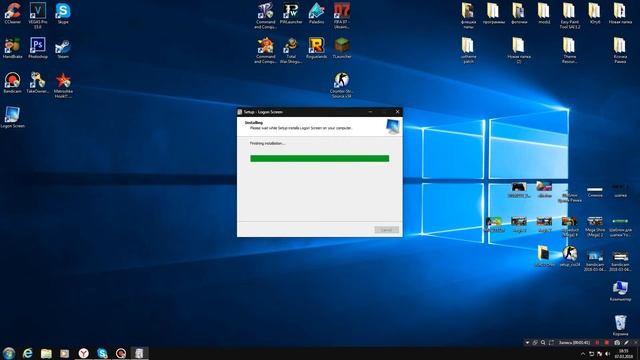Select the Matreshka red star icon
640x360 pixels.
click(x=63, y=85)
